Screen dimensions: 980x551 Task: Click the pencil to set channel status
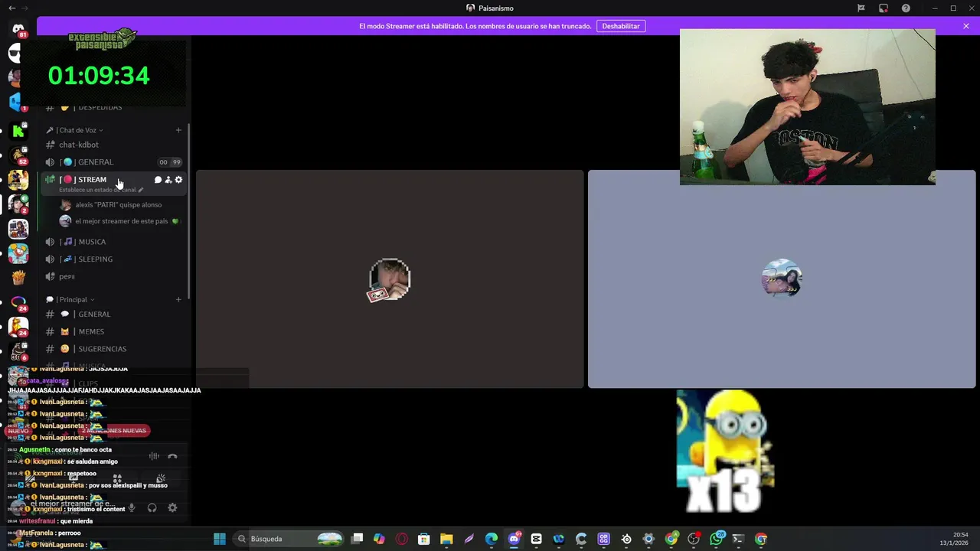141,190
